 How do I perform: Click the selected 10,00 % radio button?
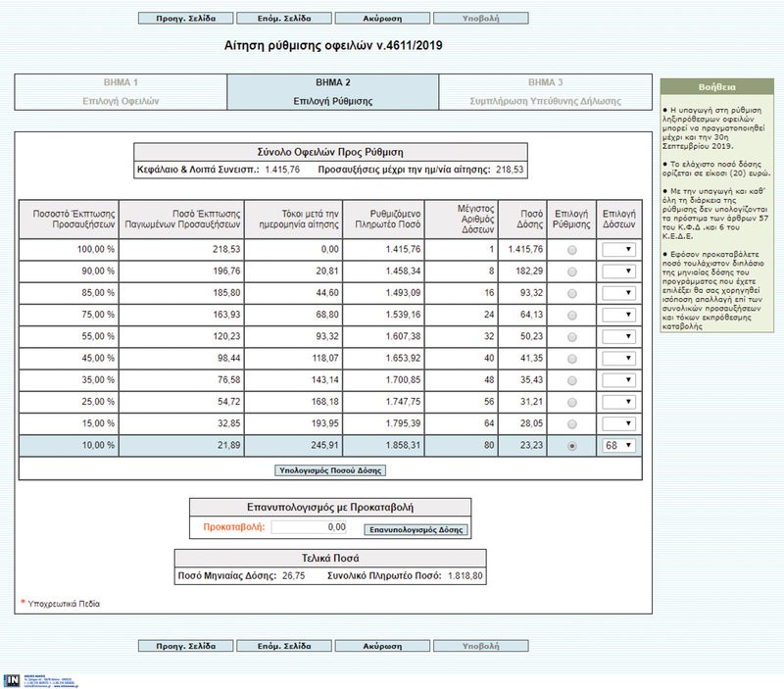point(572,446)
